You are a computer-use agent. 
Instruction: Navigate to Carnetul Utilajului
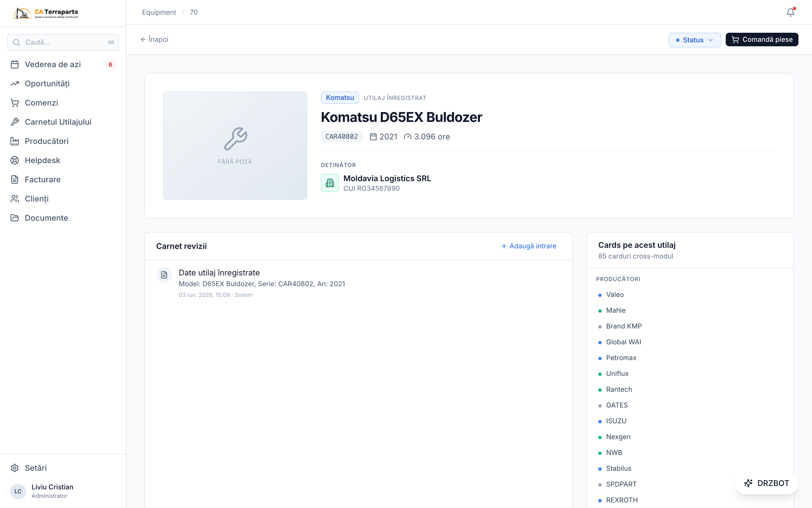(63, 122)
